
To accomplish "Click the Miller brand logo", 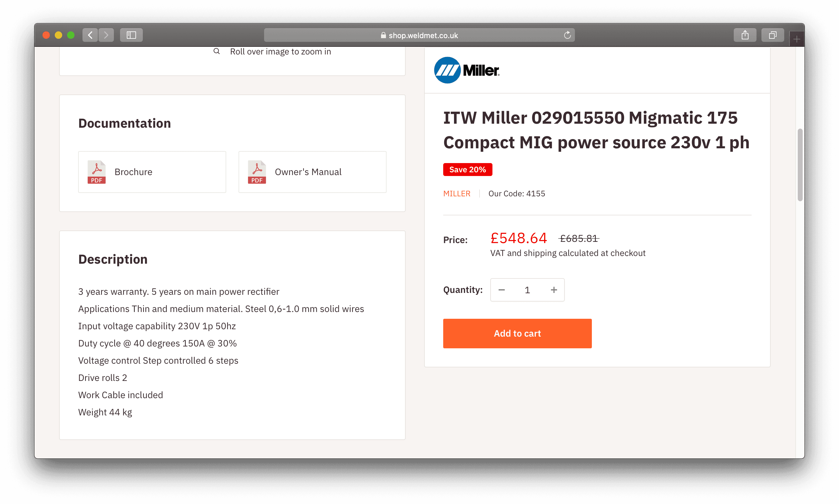I will coord(467,70).
